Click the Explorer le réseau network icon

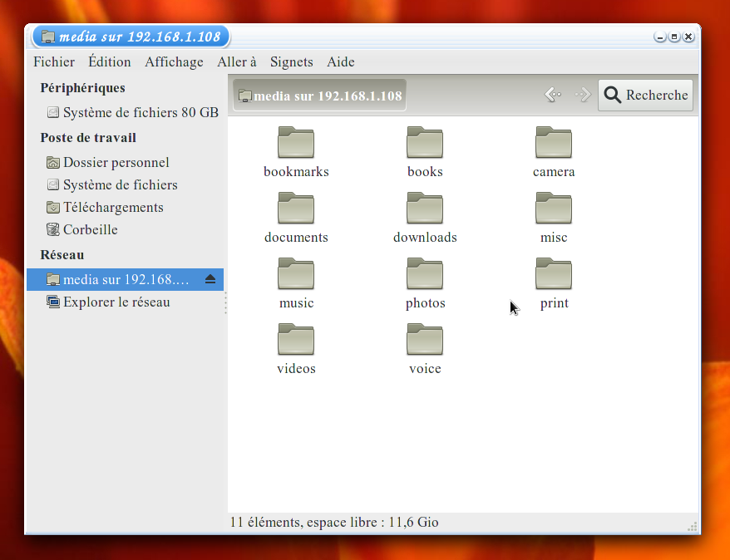(x=53, y=302)
